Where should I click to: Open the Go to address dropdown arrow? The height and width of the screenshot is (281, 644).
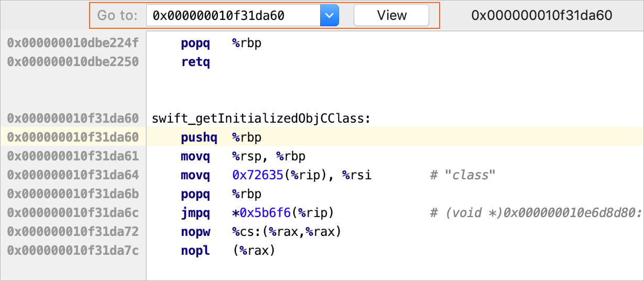tap(329, 16)
